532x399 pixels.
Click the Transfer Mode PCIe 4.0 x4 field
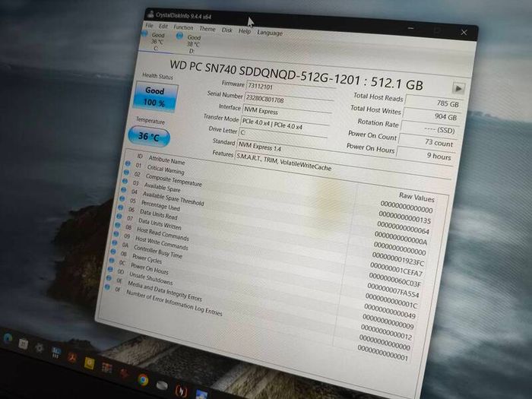(284, 124)
